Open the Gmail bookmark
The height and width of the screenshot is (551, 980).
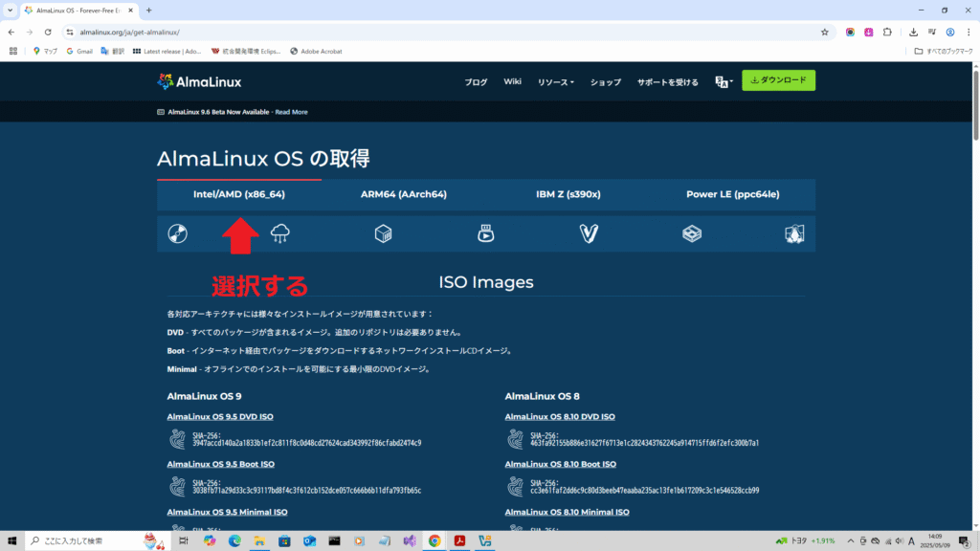(79, 52)
